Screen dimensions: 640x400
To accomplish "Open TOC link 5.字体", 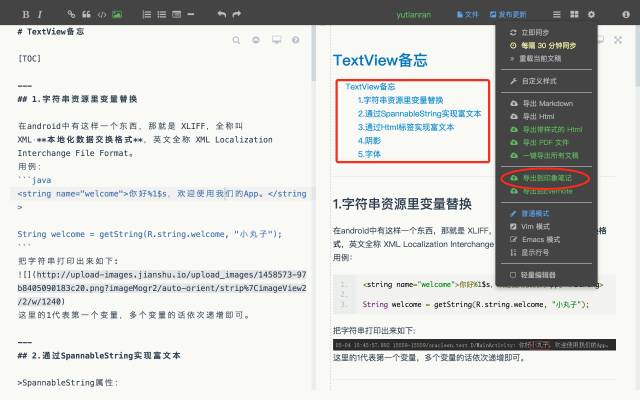I will pos(369,154).
